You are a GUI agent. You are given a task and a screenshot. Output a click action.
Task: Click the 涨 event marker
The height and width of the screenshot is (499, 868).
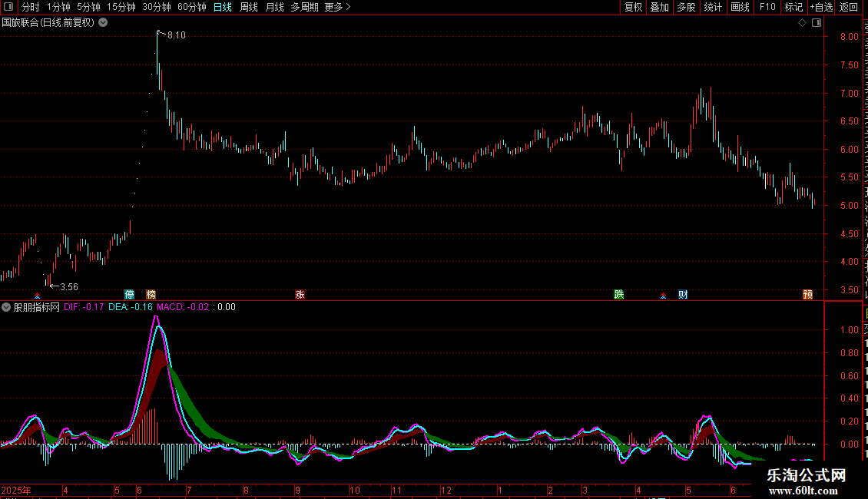tap(300, 294)
